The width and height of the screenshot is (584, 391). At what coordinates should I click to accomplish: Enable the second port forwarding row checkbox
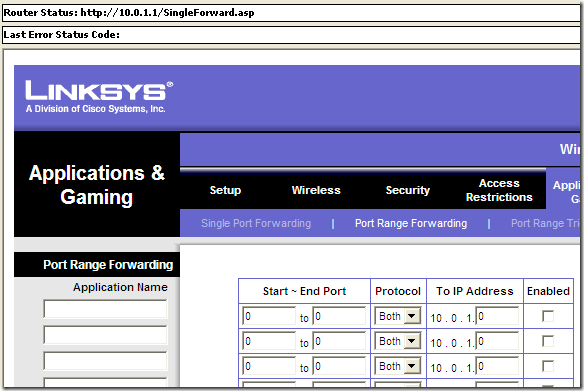[x=548, y=341]
